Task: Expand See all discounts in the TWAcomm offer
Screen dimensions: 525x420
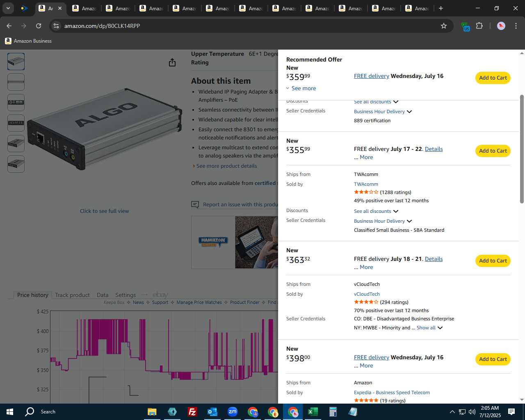Action: click(376, 211)
